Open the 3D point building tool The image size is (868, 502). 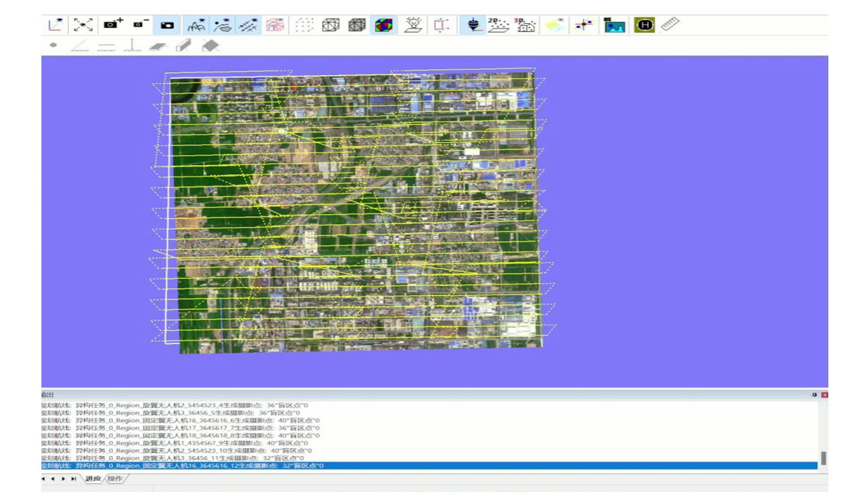(x=525, y=25)
